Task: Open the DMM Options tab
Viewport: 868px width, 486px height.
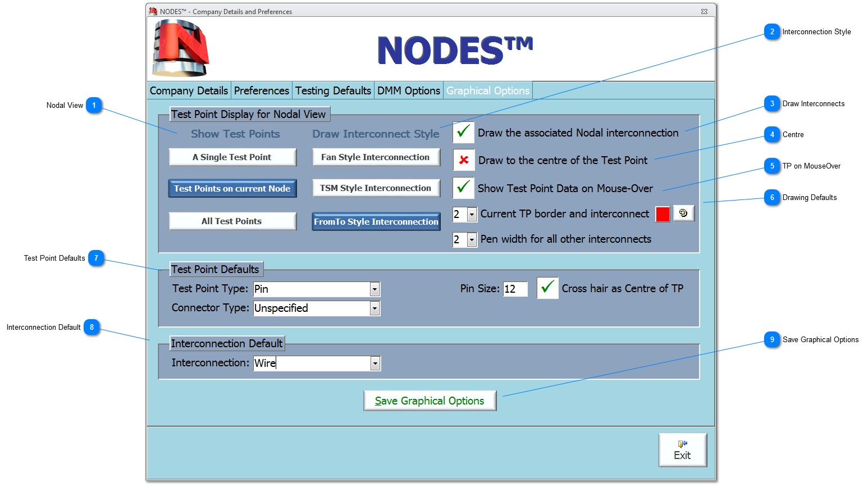Action: point(408,90)
